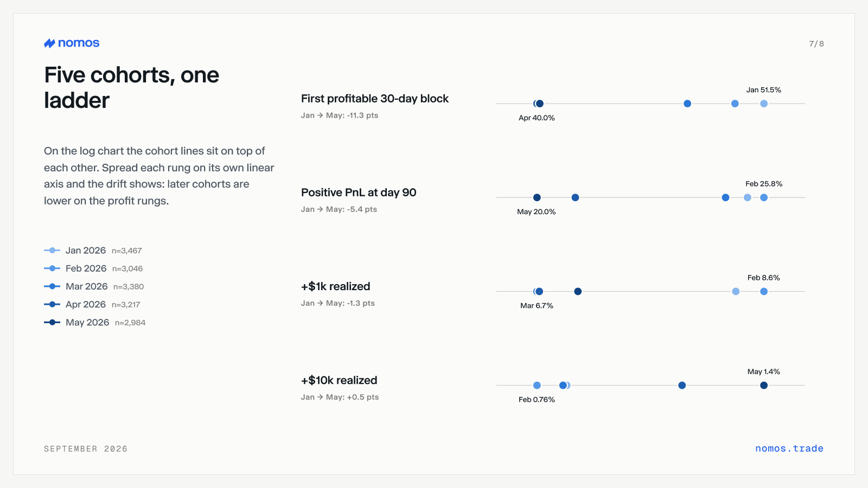The height and width of the screenshot is (488, 868).
Task: Click the dot above the 'Feb 0.76%' label
Action: pos(537,386)
